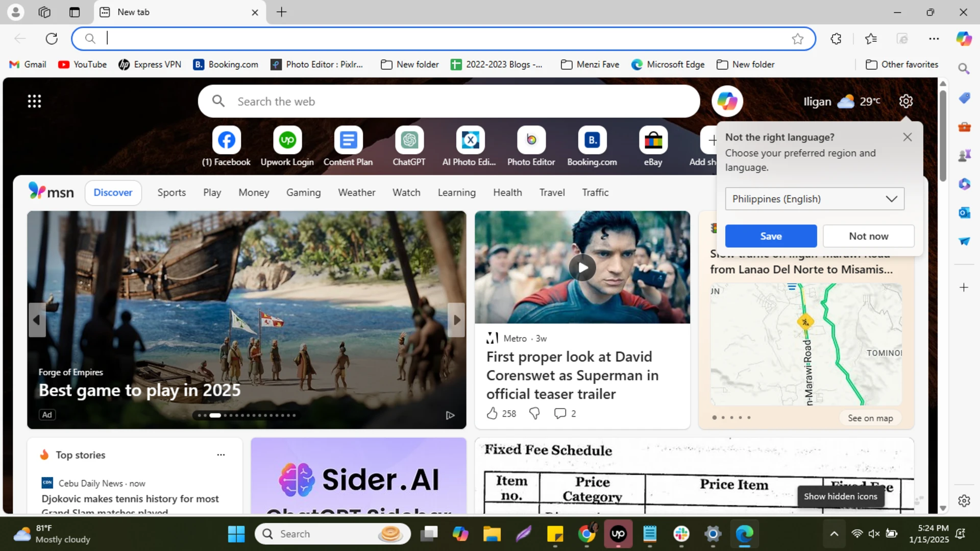Open the Top stories options menu
980x551 pixels.
tap(221, 454)
